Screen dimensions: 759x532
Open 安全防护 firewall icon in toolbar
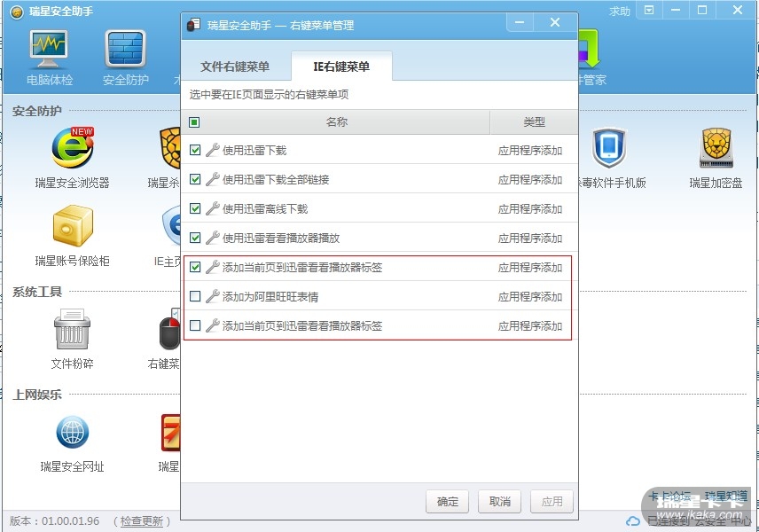[x=125, y=49]
